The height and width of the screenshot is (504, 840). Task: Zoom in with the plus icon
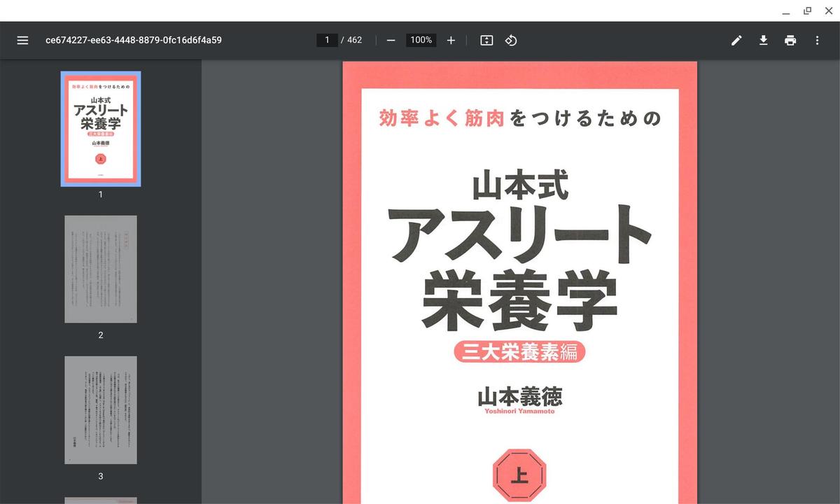click(x=451, y=41)
